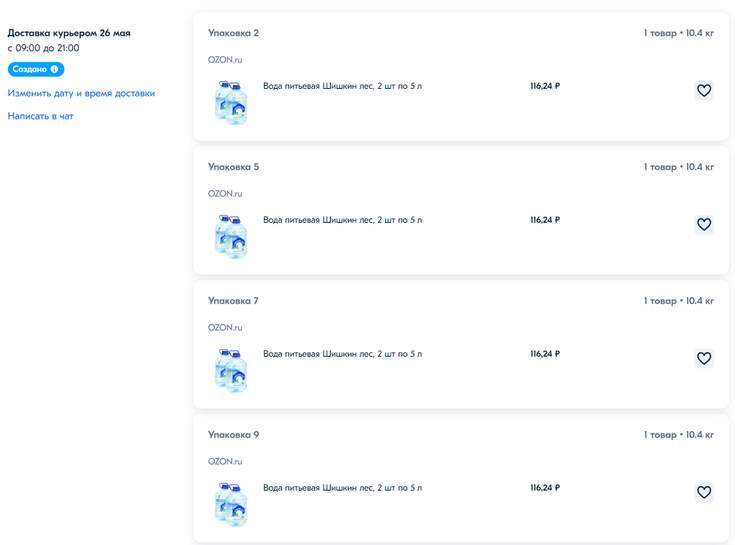The image size is (735, 545).
Task: Click product name in Упаковка 9
Action: pyautogui.click(x=342, y=488)
